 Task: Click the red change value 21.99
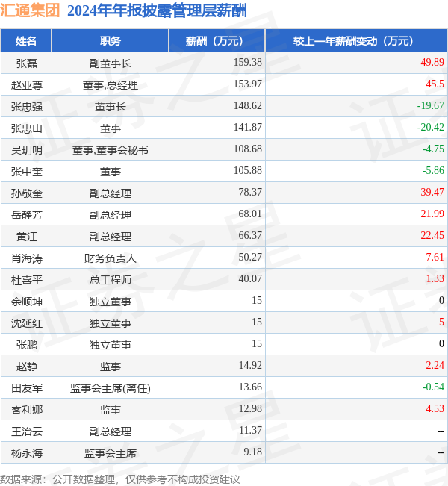(x=432, y=214)
